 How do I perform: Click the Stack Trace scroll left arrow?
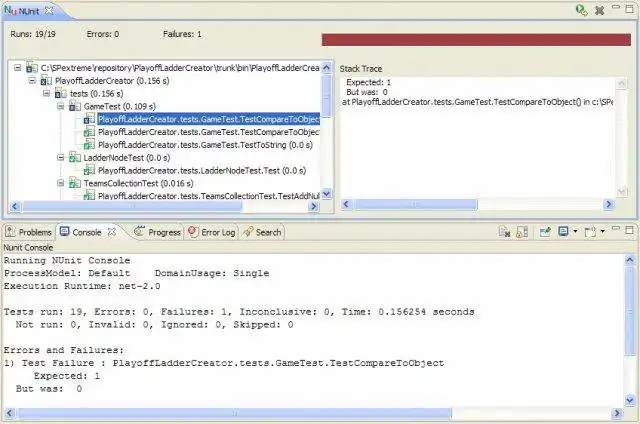click(x=347, y=204)
